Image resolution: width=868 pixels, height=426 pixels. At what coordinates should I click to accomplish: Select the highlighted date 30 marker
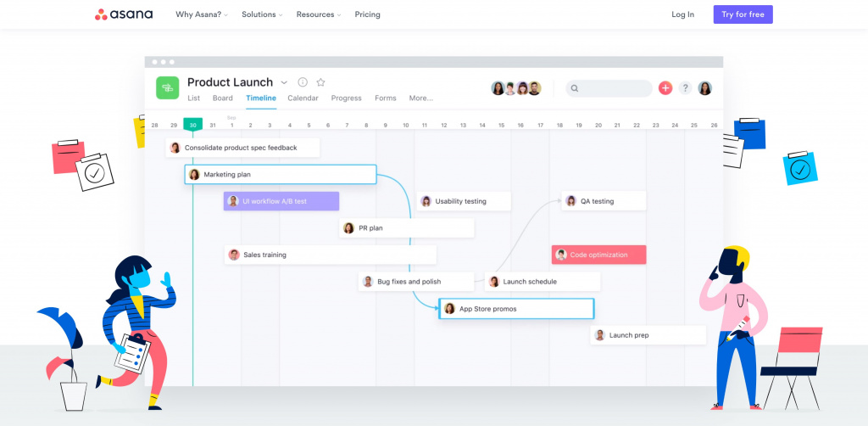click(x=192, y=126)
